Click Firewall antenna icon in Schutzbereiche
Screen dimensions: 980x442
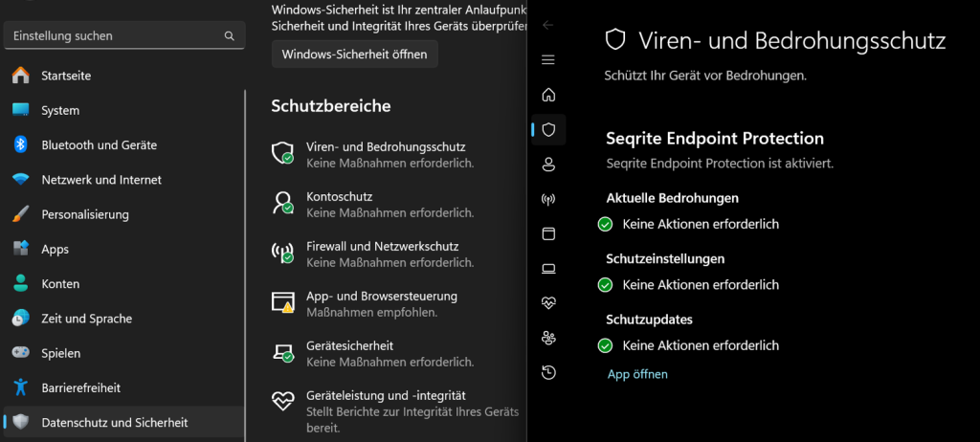tap(282, 252)
